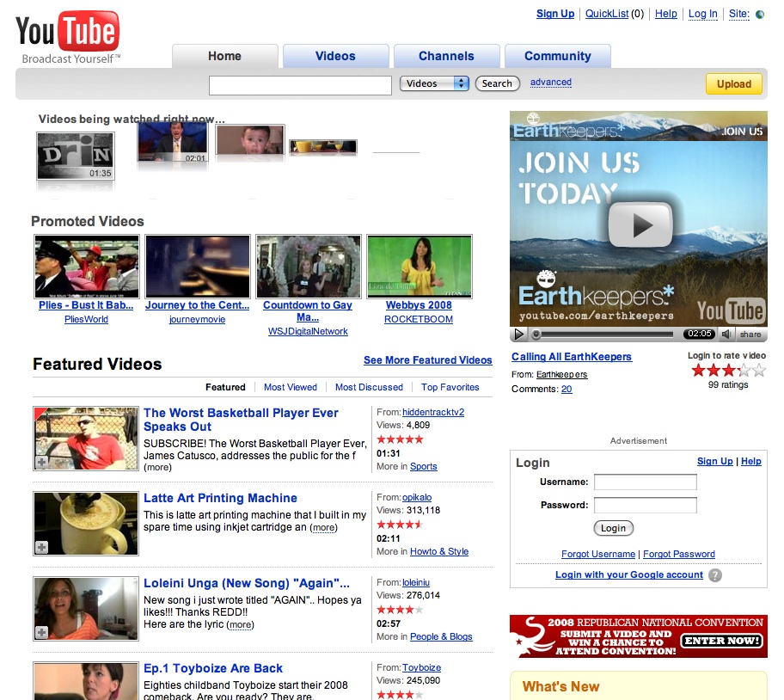
Task: Open the Loleini Unga Again title
Action: (247, 583)
